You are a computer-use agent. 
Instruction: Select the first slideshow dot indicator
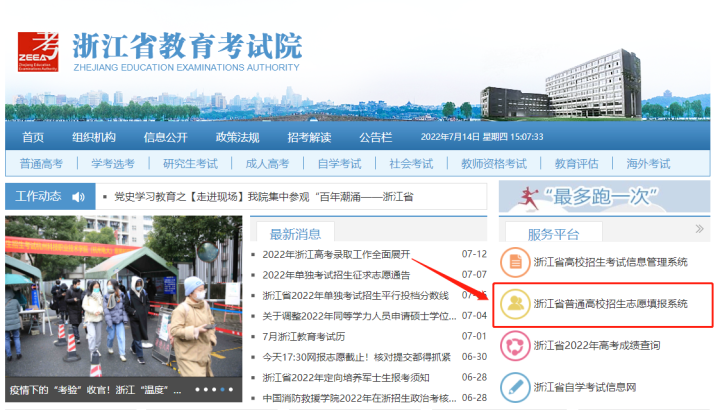click(x=197, y=389)
